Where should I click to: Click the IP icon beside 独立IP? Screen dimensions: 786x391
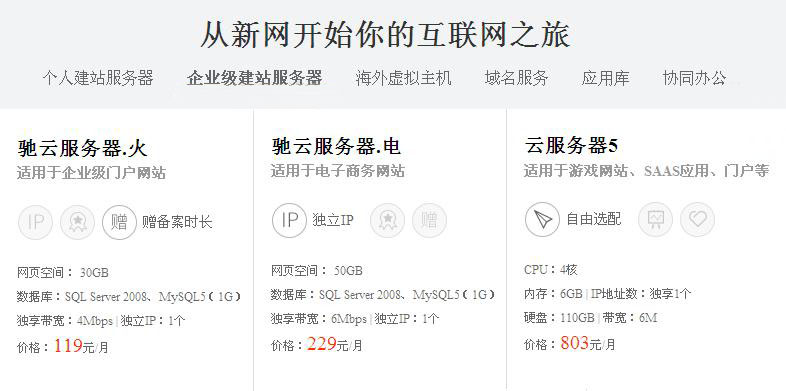pos(289,220)
